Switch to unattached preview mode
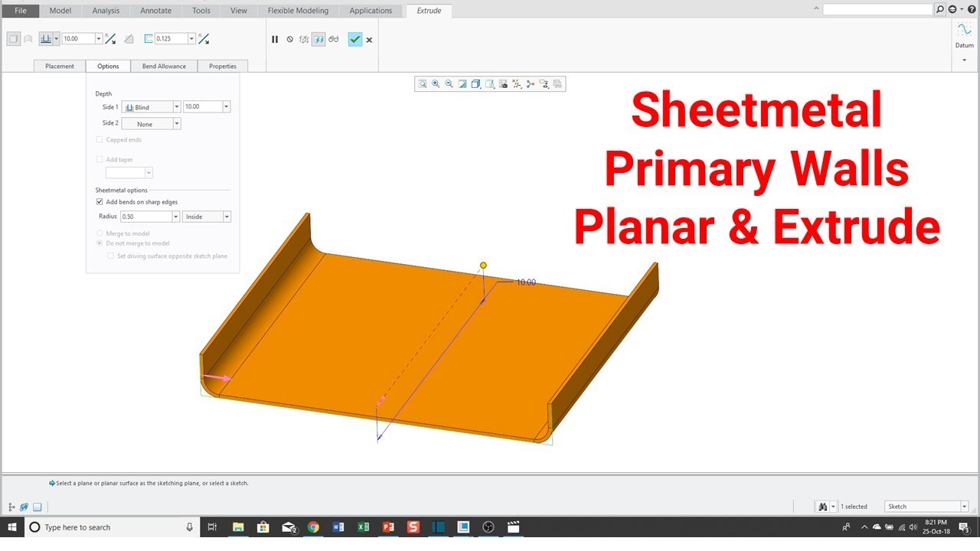Viewport: 980px width, 551px height. click(x=304, y=39)
